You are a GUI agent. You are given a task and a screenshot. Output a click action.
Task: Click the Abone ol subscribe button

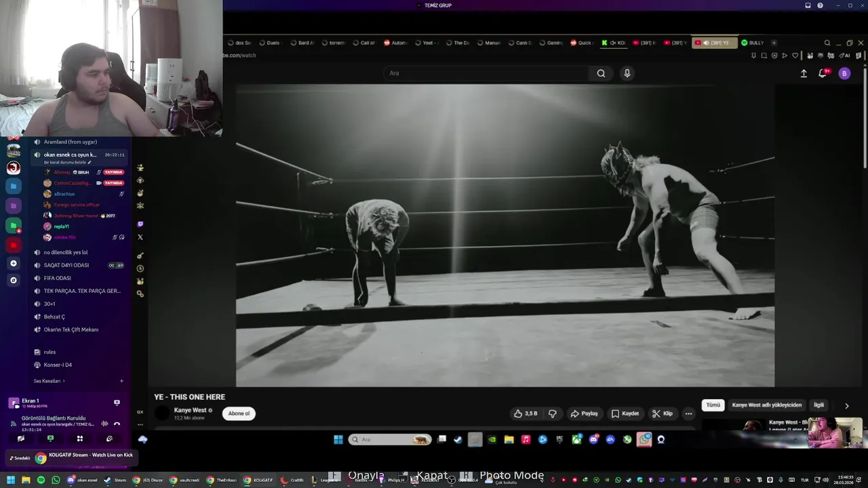tap(239, 413)
